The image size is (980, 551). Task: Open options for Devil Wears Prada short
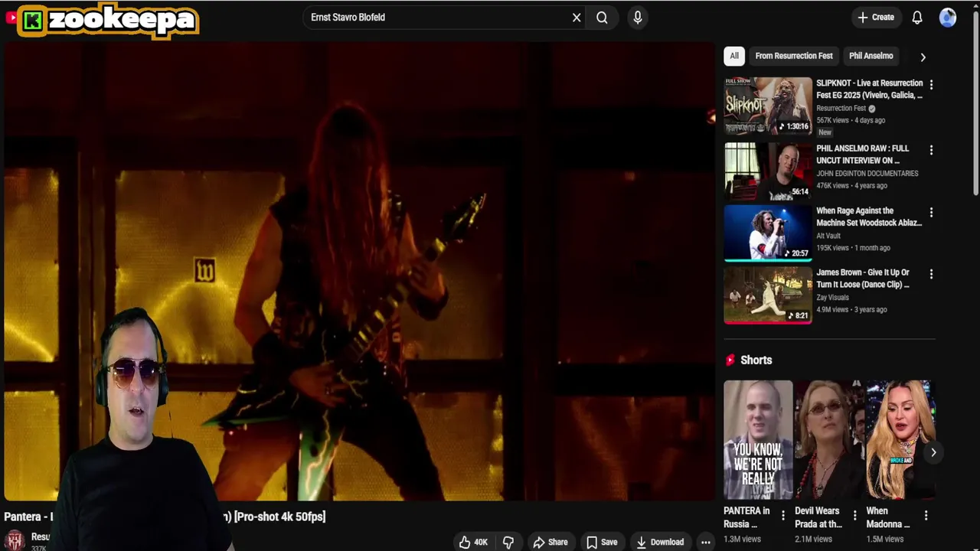pos(854,516)
